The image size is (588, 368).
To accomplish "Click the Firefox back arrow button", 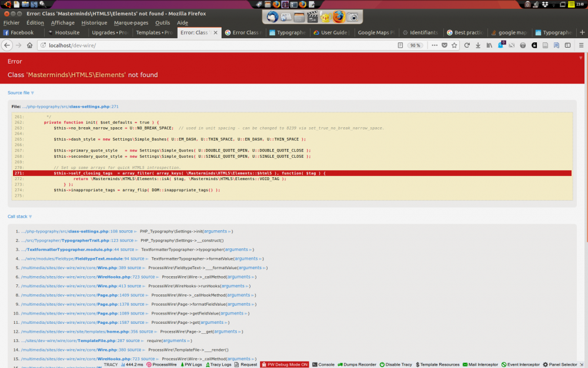I will pos(7,45).
